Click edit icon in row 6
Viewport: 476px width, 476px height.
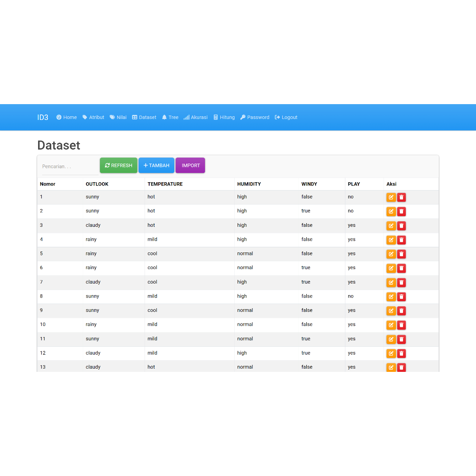click(391, 268)
